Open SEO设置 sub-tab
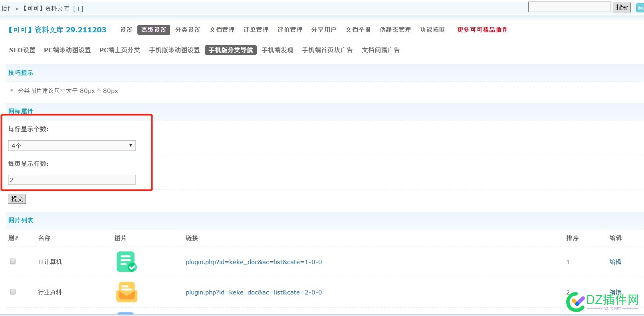Image resolution: width=644 pixels, height=316 pixels. point(22,50)
